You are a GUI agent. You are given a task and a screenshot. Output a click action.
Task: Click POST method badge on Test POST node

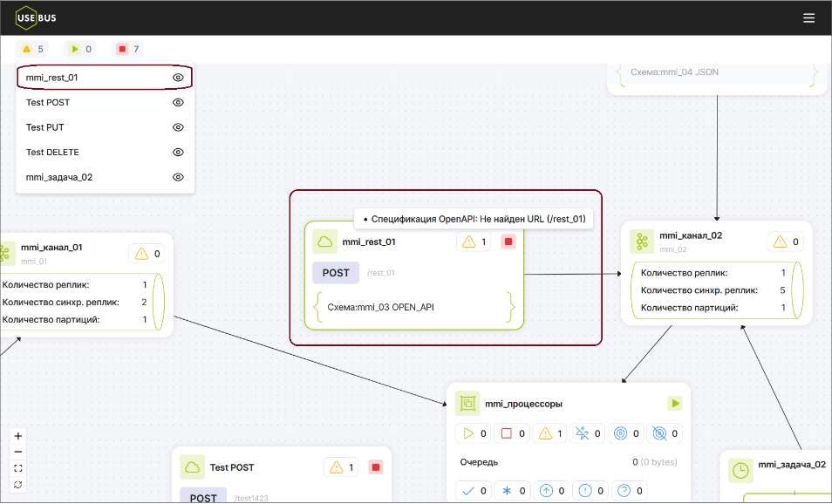[203, 496]
